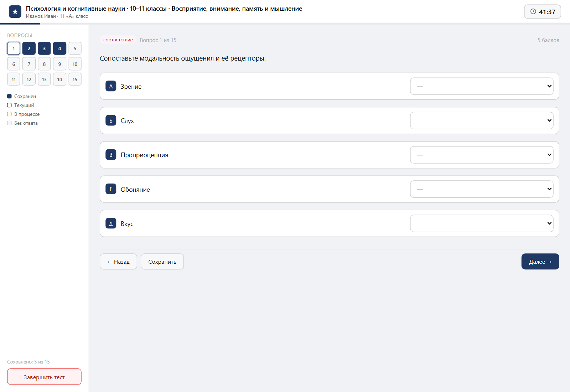The width and height of the screenshot is (570, 392).
Task: Click the clock timer icon
Action: (x=533, y=11)
